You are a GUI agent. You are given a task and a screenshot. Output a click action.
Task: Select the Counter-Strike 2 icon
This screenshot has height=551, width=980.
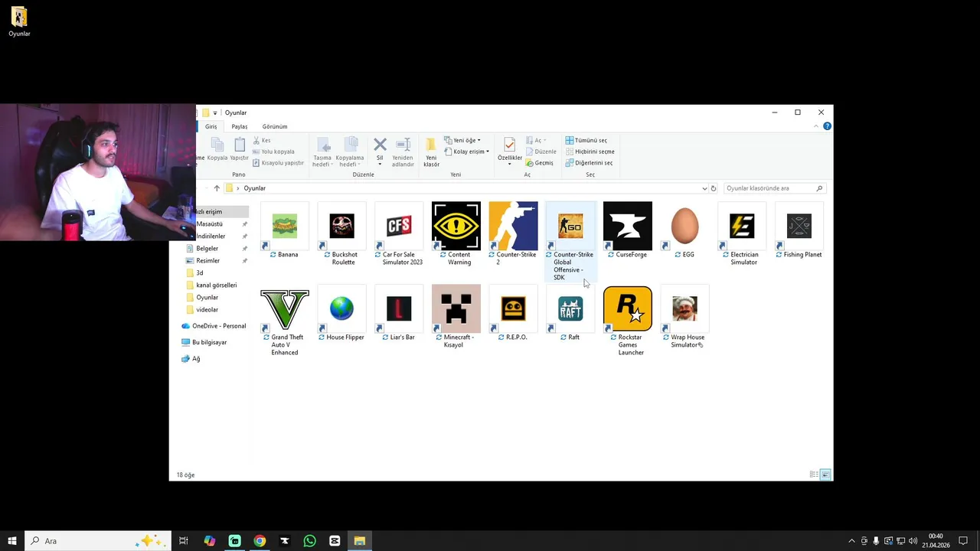pyautogui.click(x=514, y=226)
